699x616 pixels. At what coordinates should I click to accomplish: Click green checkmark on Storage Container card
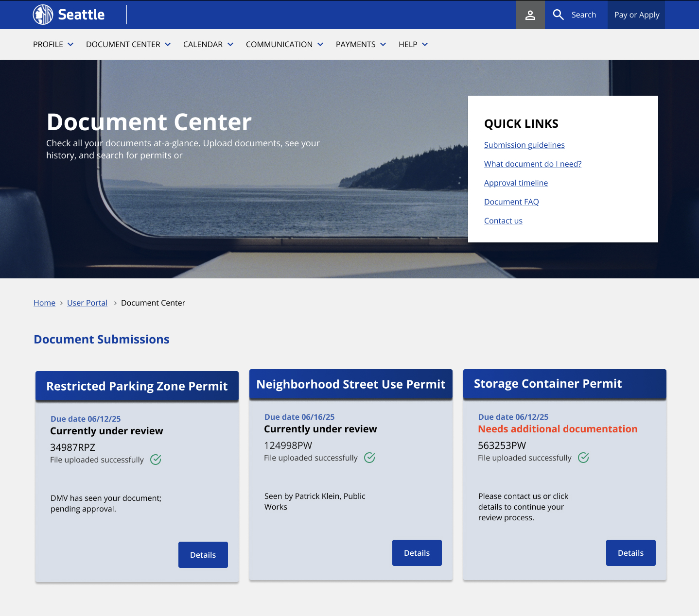point(583,458)
